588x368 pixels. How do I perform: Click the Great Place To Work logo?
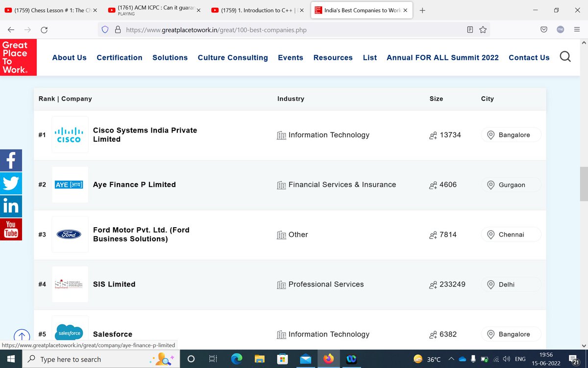(x=18, y=57)
